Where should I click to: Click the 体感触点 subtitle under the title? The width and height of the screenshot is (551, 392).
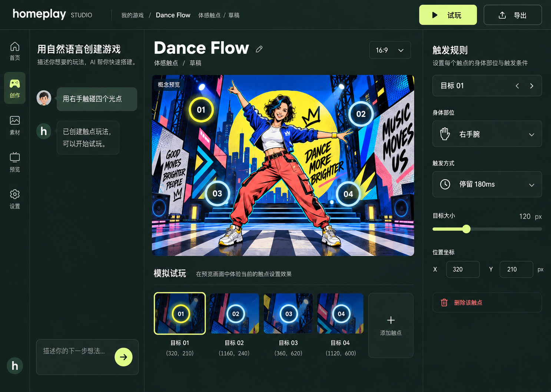coord(166,63)
